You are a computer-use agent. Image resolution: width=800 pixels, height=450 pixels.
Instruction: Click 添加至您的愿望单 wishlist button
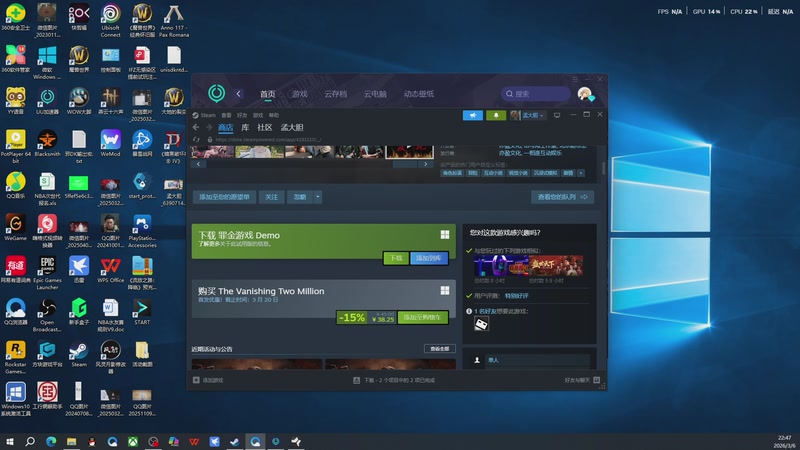[224, 197]
